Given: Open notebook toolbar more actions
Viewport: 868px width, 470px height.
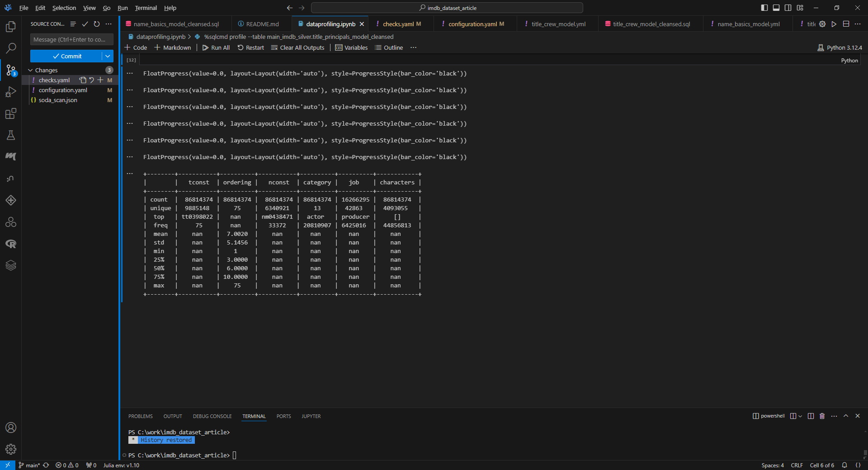Looking at the screenshot, I should pos(413,47).
